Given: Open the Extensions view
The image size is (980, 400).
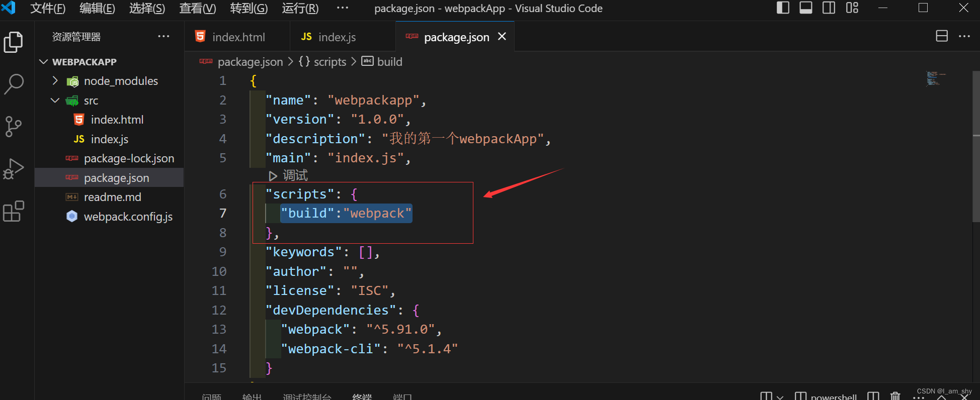Looking at the screenshot, I should (14, 211).
